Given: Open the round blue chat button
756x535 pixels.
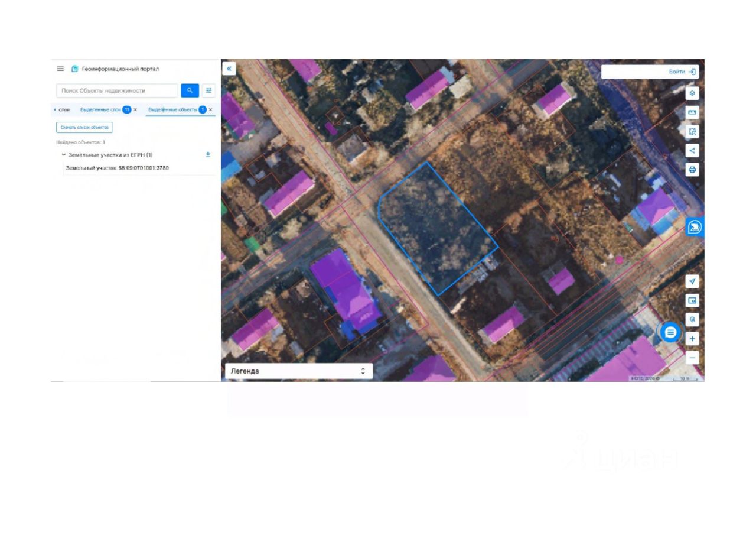Looking at the screenshot, I should tap(670, 332).
